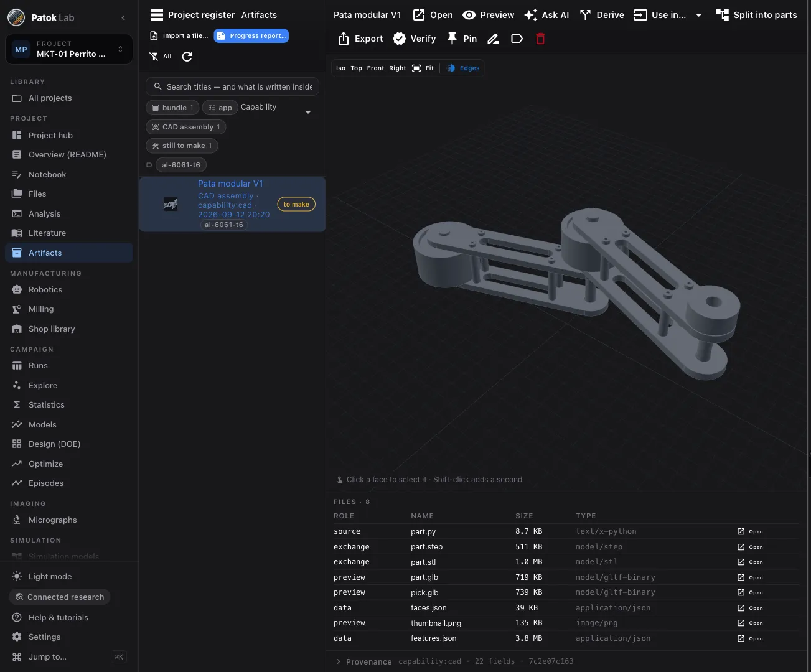The width and height of the screenshot is (811, 672).
Task: Click the Literature book icon
Action: tap(17, 233)
